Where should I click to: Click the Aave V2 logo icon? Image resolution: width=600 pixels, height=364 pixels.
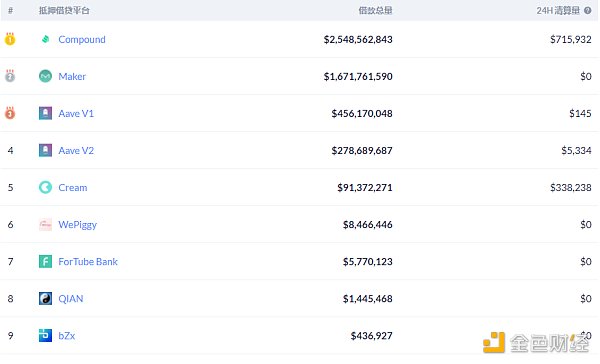[x=46, y=150]
